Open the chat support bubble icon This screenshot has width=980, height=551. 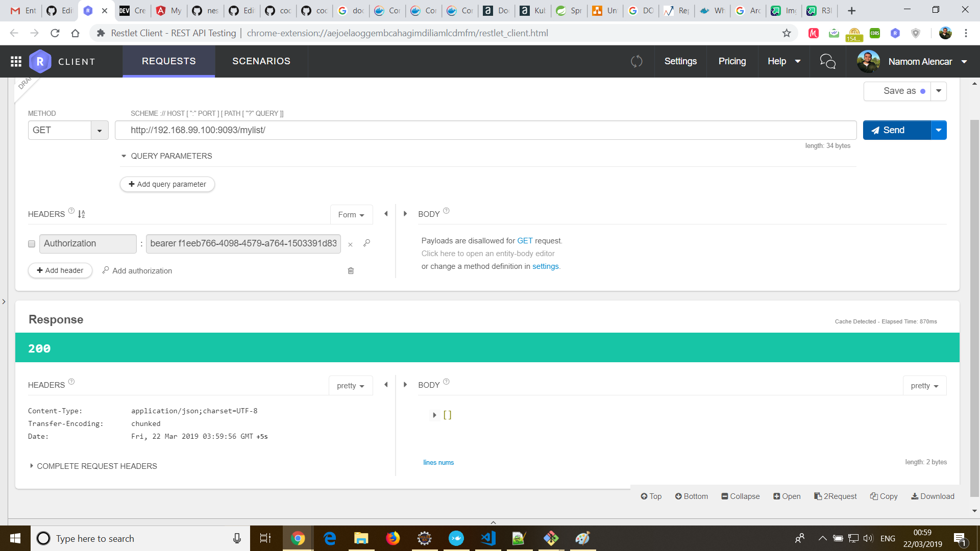[827, 61]
